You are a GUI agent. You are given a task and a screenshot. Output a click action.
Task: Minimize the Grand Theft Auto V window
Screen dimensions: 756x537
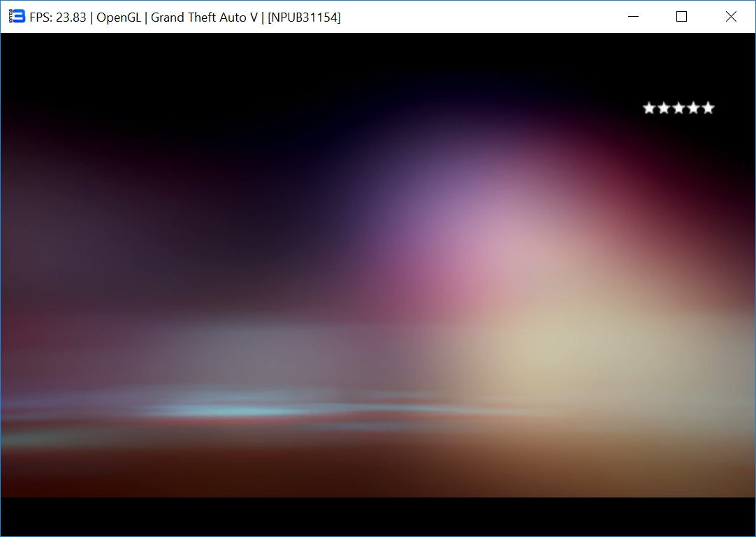[x=634, y=17]
